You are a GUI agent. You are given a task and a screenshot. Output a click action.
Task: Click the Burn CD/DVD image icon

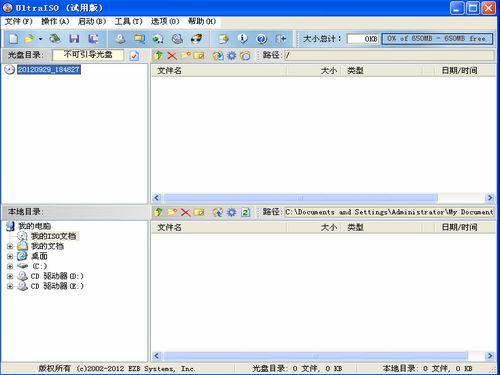coord(196,39)
